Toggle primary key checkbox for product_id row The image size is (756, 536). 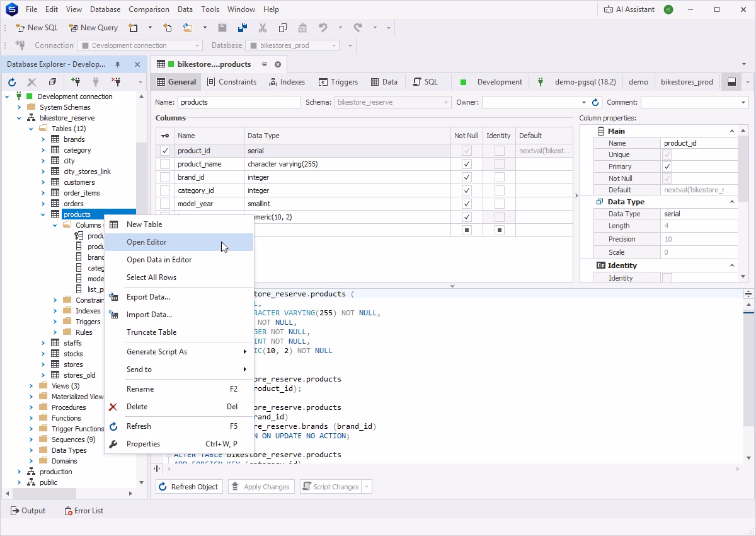[x=165, y=151]
